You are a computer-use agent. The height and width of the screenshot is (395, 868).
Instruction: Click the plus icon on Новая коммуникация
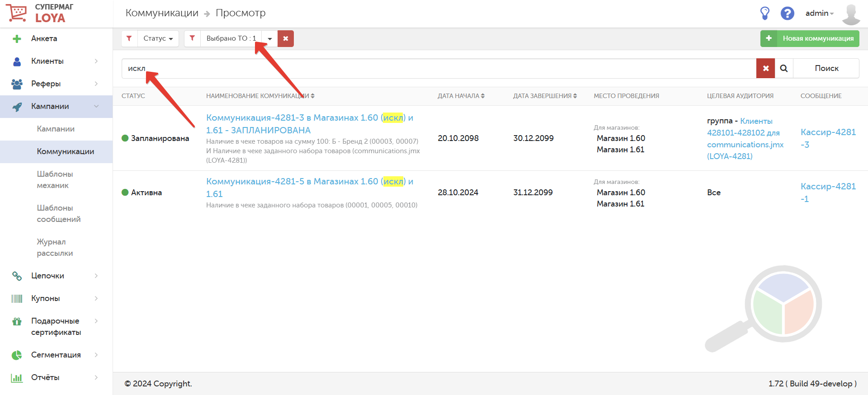click(x=769, y=38)
